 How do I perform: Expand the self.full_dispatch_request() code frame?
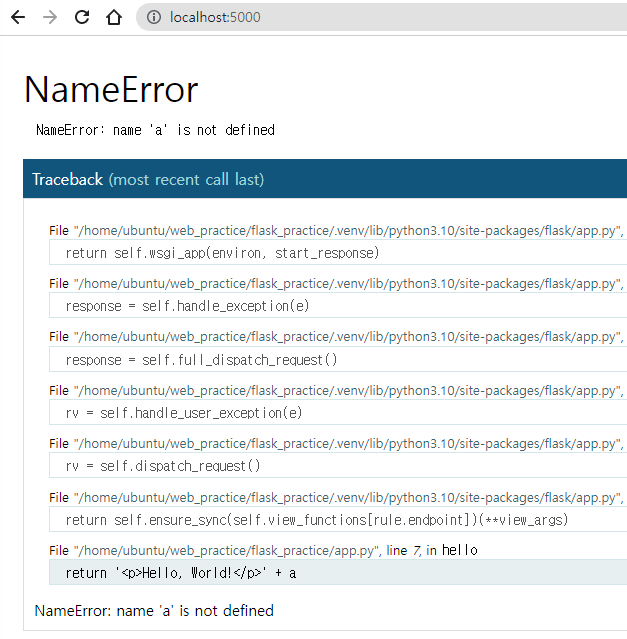click(338, 359)
